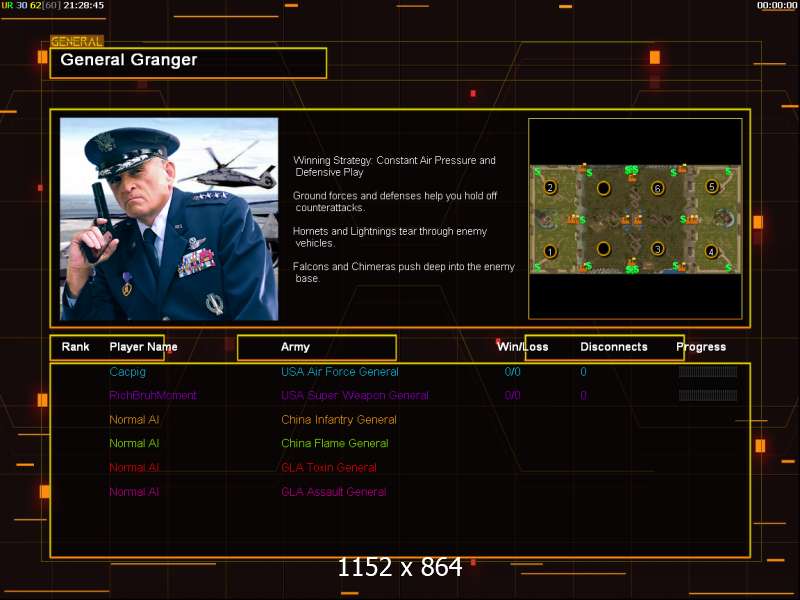Click the Disconnects column header
The width and height of the screenshot is (800, 600).
click(613, 347)
